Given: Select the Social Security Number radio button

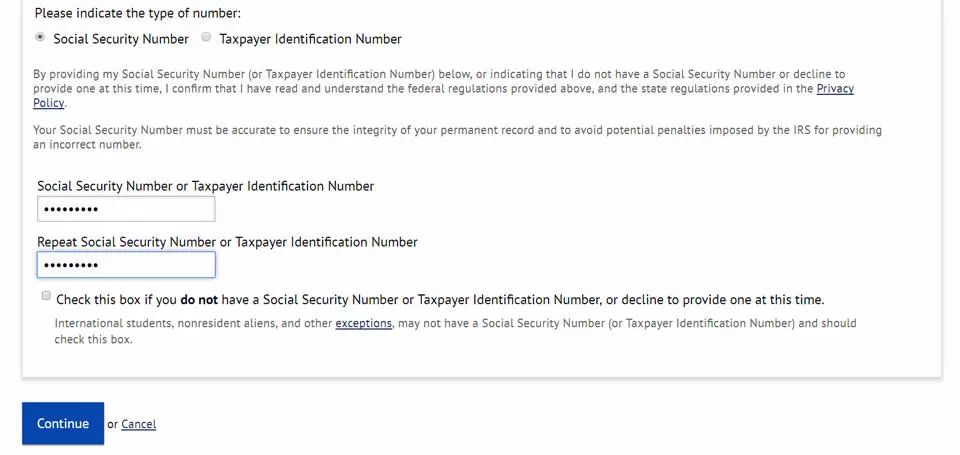Looking at the screenshot, I should (40, 37).
